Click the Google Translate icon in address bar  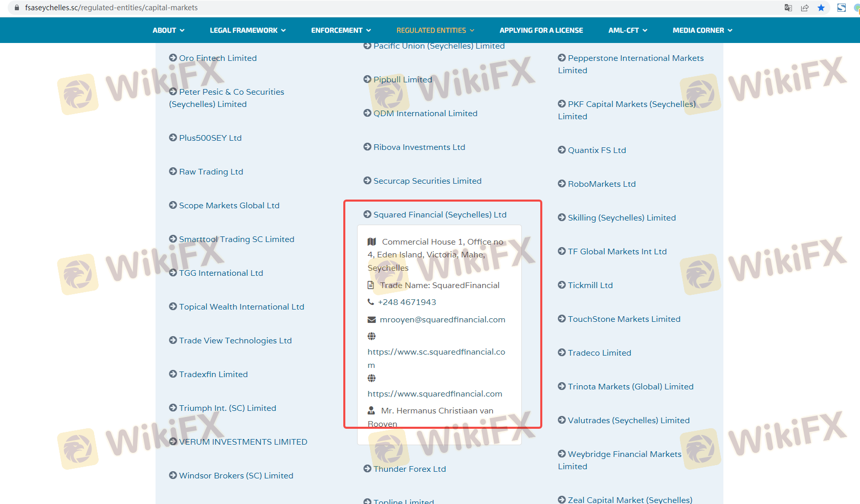[x=788, y=8]
